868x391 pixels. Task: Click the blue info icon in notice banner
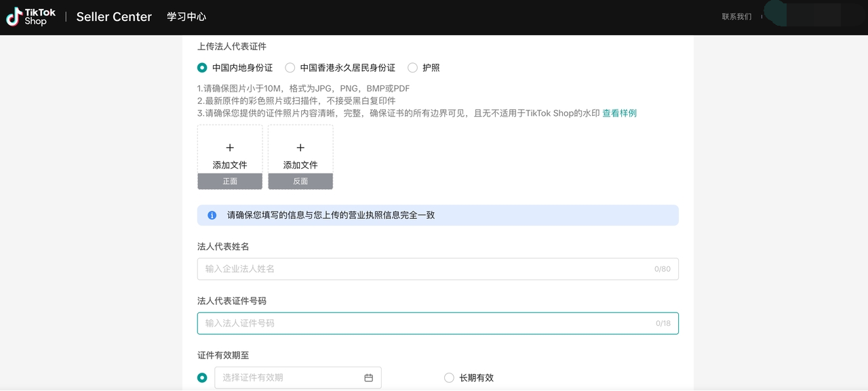click(212, 215)
